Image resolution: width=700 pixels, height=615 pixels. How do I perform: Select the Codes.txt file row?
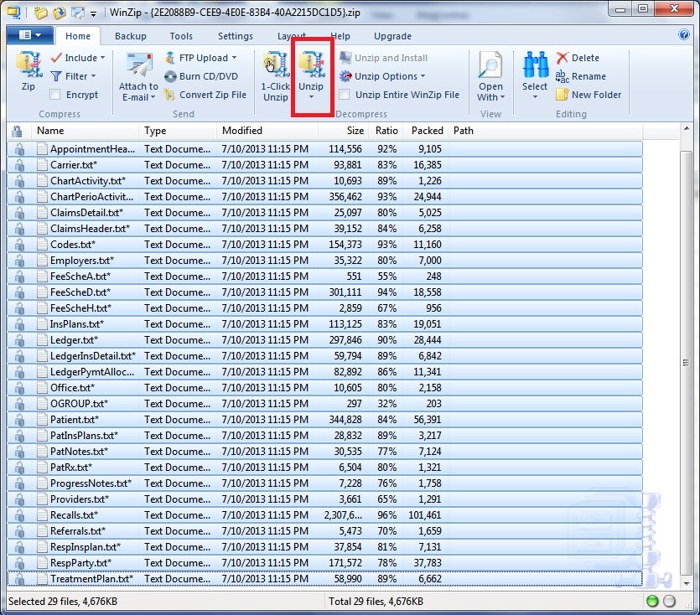coord(325,245)
